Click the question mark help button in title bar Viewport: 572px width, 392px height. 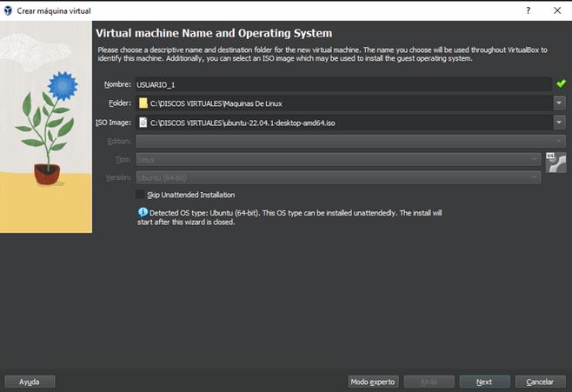point(528,10)
